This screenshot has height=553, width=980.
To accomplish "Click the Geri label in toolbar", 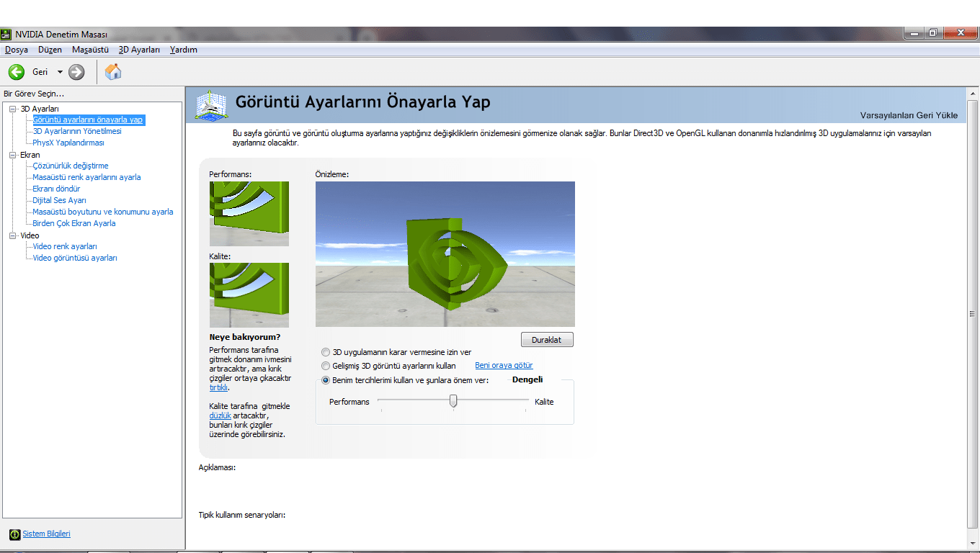I will 40,72.
